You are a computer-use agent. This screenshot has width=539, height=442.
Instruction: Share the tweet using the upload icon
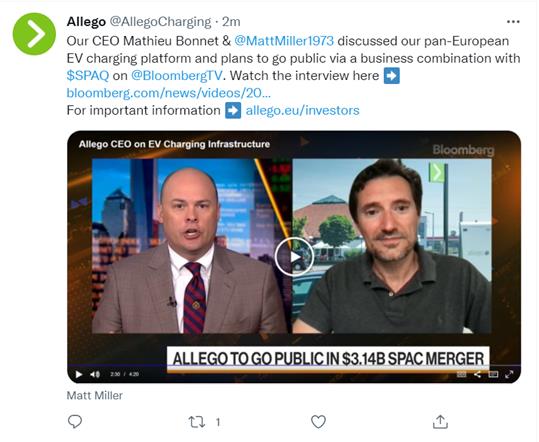[x=440, y=421]
